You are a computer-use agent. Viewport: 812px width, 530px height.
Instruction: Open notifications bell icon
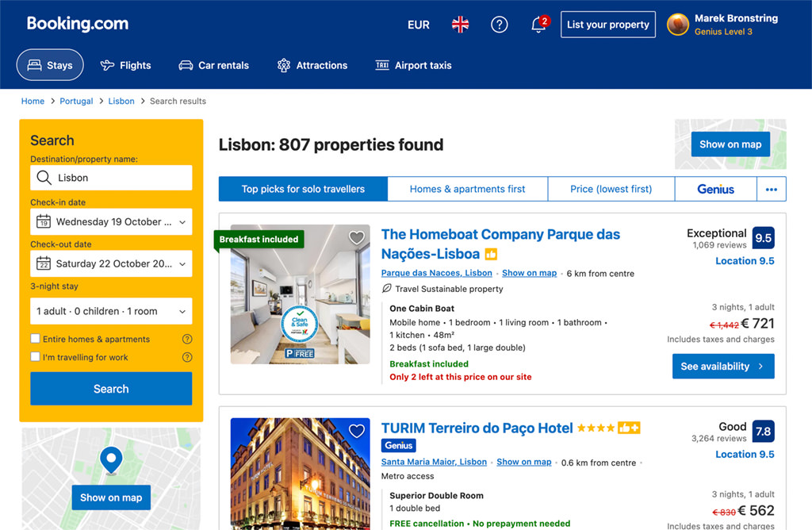(x=538, y=25)
